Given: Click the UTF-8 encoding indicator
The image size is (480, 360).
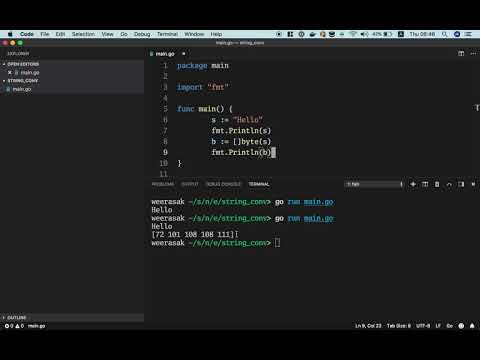Looking at the screenshot, I should click(423, 326).
